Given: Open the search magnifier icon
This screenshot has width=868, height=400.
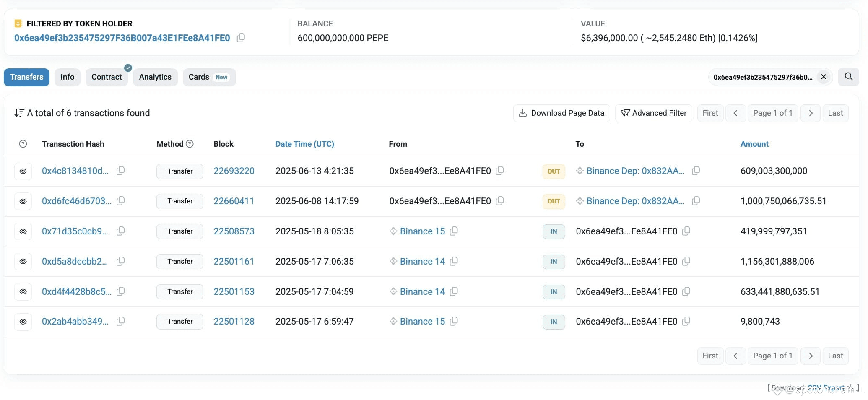Looking at the screenshot, I should pyautogui.click(x=848, y=77).
